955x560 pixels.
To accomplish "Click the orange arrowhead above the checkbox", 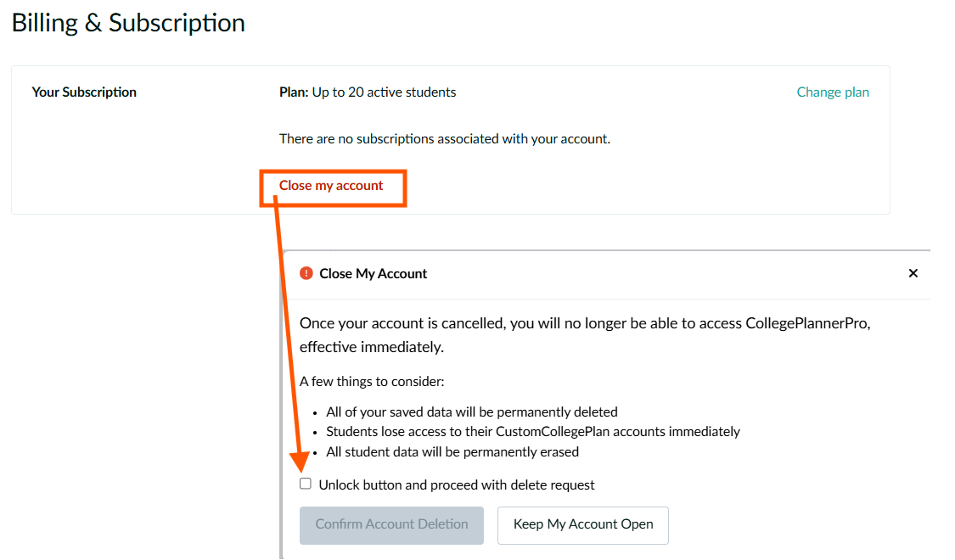I will point(301,462).
